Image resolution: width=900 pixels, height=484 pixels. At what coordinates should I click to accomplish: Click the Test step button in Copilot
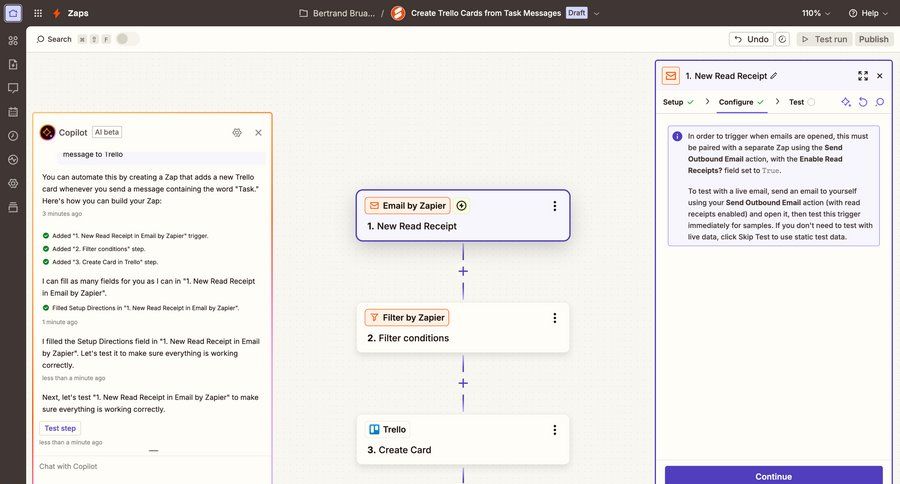(60, 428)
